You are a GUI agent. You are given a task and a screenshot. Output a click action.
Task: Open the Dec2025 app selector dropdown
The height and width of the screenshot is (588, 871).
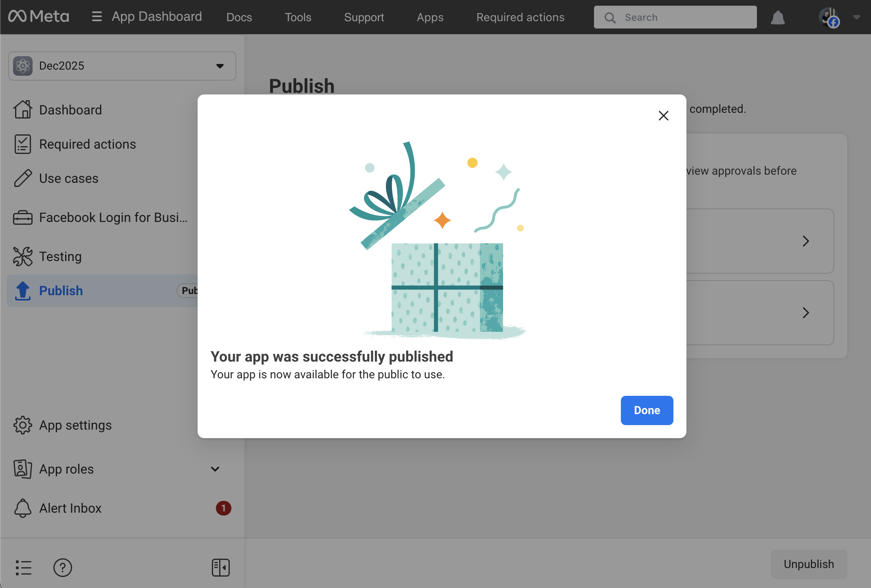click(x=220, y=66)
